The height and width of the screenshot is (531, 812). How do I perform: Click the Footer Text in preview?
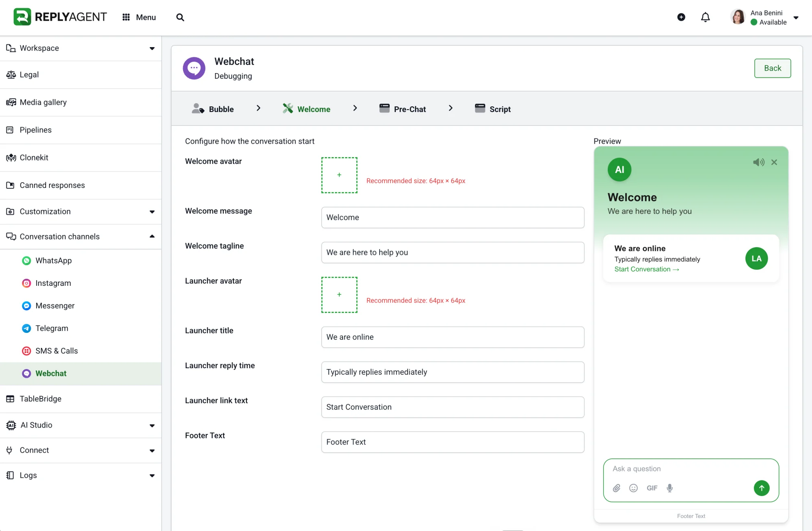coord(691,516)
